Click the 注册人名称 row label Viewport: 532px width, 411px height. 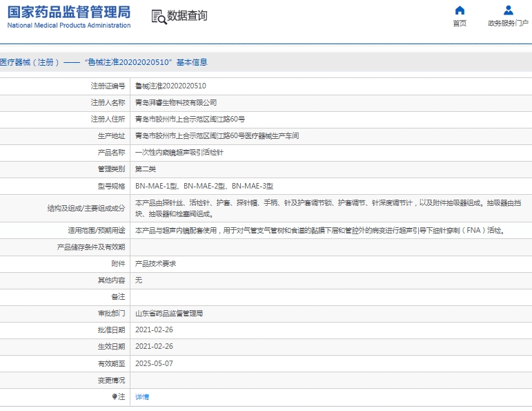click(108, 103)
